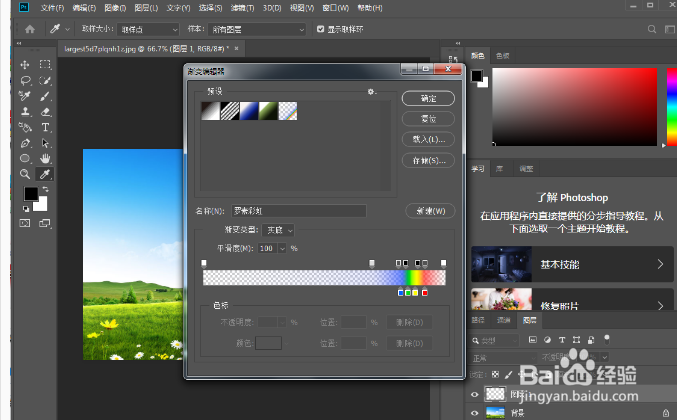Toggle Quick Mask mode
The width and height of the screenshot is (677, 420).
point(25,223)
